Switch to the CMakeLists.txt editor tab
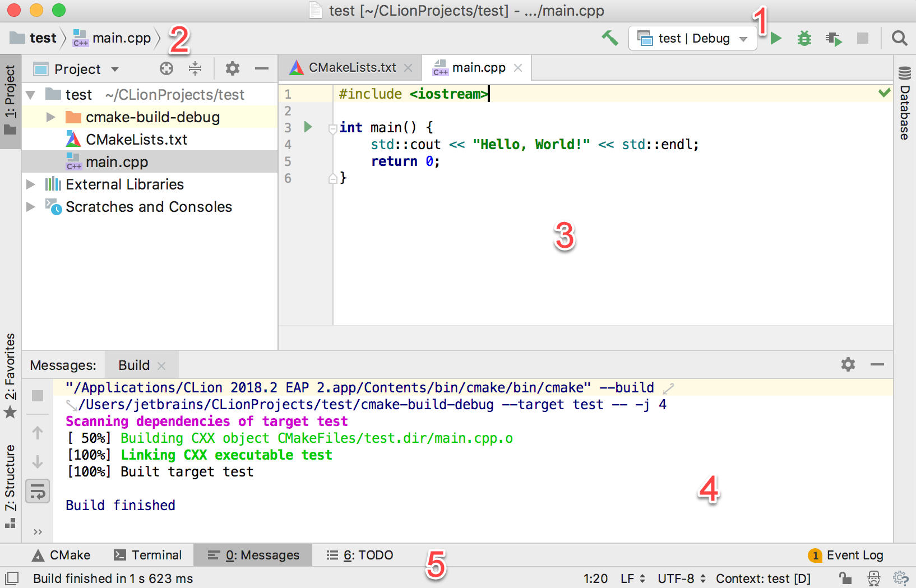Screen dimensions: 916x588 click(351, 68)
